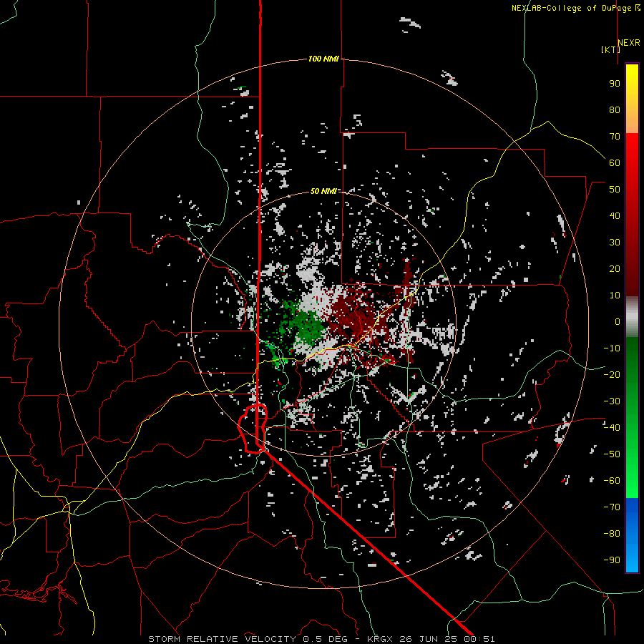The image size is (644, 644).
Task: Select the -20 value on velocity scale
Action: [612, 375]
